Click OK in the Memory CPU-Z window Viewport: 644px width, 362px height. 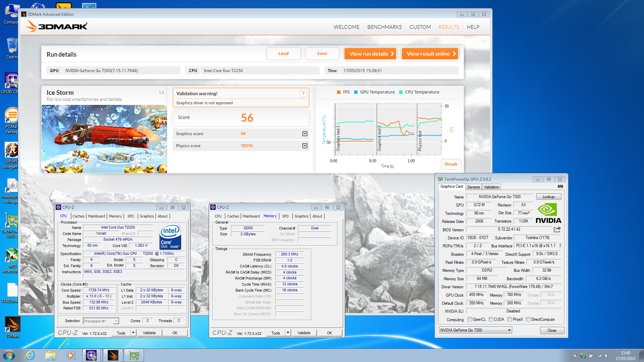[329, 333]
